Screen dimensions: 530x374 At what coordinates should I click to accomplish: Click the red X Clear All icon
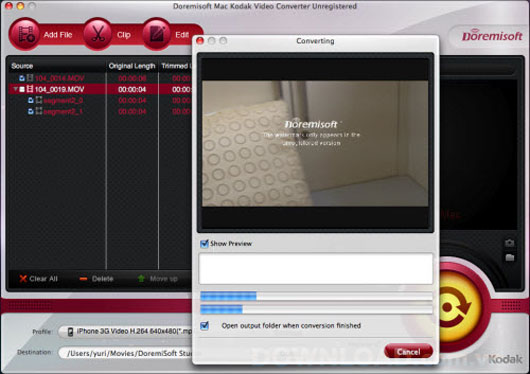[x=23, y=278]
